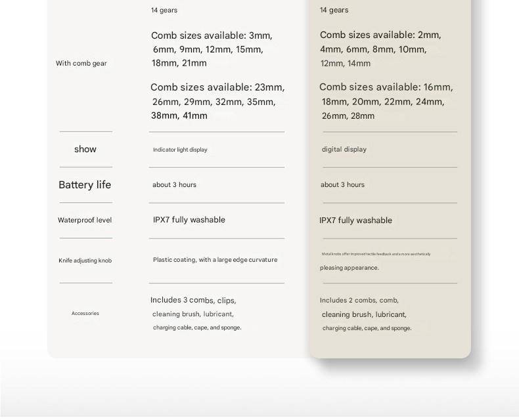Click "IPX7 fully washable" in the left column
Screen dimensions: 519x420
pos(189,220)
